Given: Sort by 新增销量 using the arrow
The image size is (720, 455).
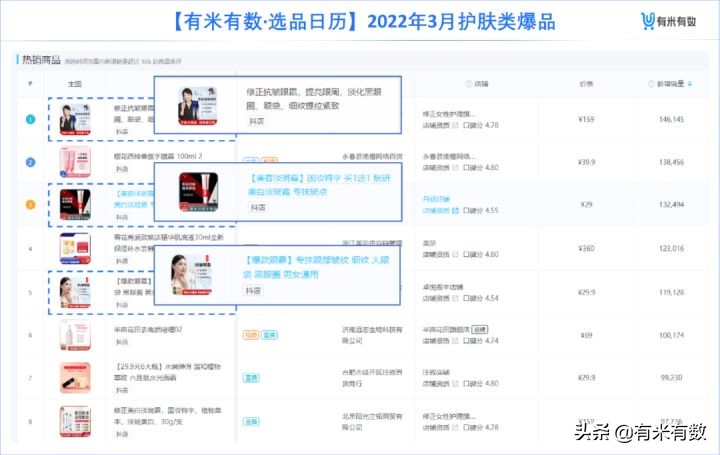Looking at the screenshot, I should [690, 84].
